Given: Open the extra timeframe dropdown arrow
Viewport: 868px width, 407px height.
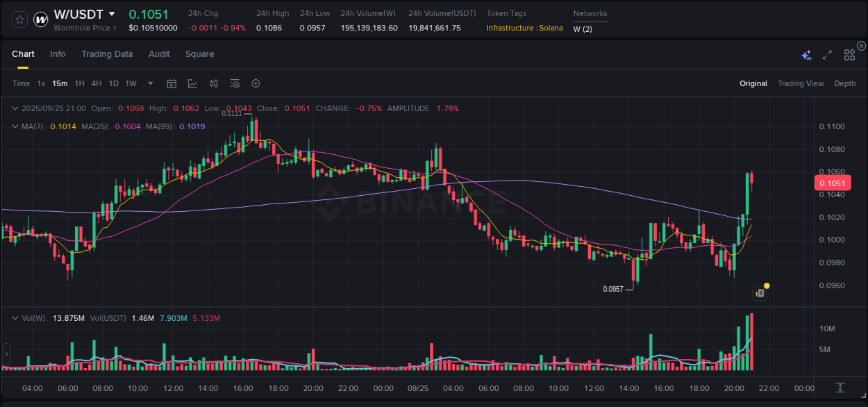Looking at the screenshot, I should click(x=149, y=83).
